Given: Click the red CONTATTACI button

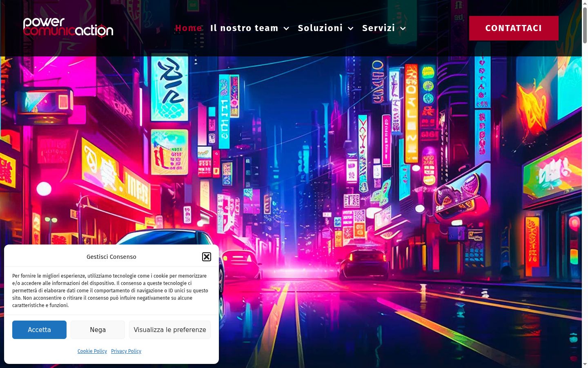Looking at the screenshot, I should tap(514, 28).
